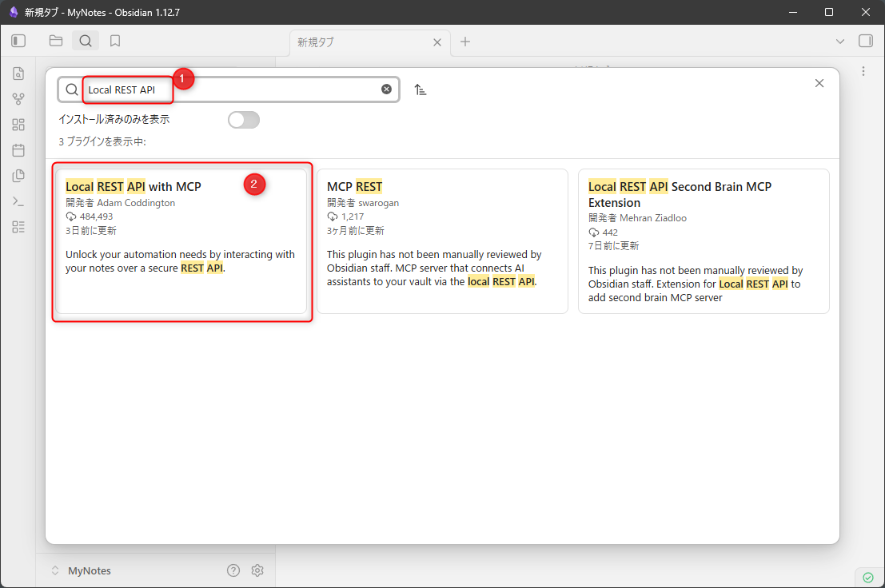Open the Local REST API with MCP plugin card
This screenshot has height=588, width=885.
(x=181, y=241)
